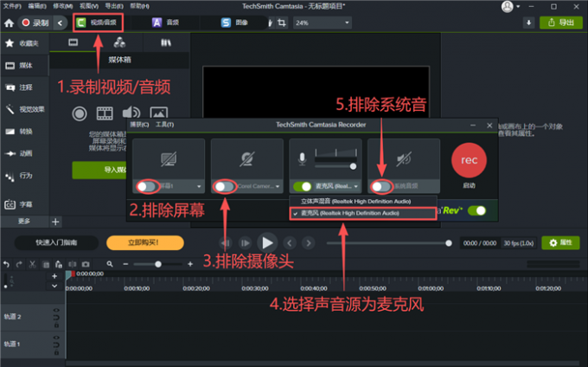Viewport: 588px width, 367px height.
Task: Toggle the camera switch in Recorder
Action: [224, 186]
